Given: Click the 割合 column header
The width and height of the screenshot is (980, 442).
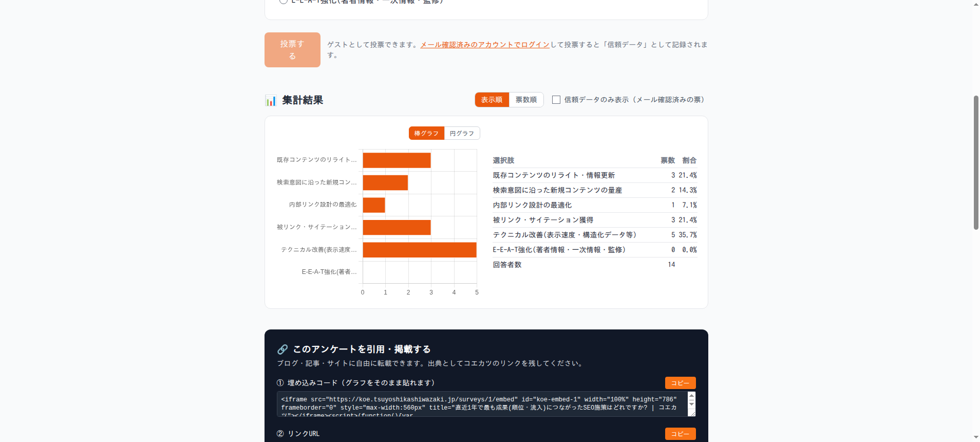Looking at the screenshot, I should pos(689,160).
